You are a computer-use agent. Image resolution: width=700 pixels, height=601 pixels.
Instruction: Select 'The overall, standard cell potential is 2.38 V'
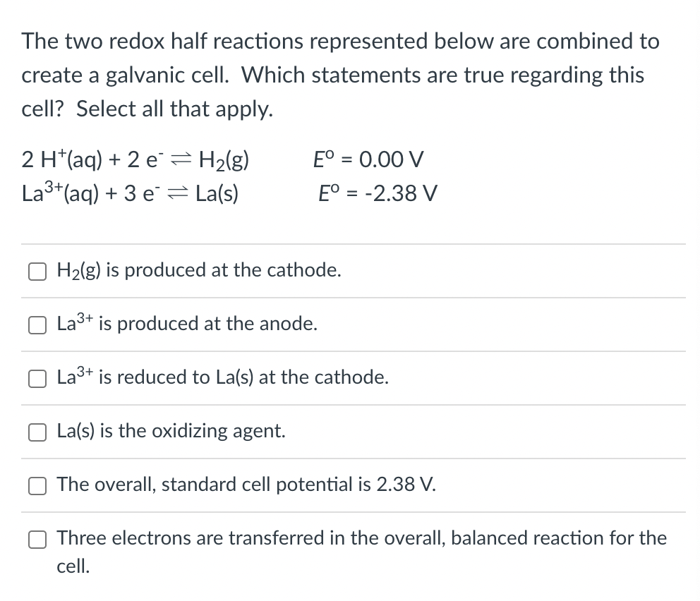pyautogui.click(x=37, y=486)
